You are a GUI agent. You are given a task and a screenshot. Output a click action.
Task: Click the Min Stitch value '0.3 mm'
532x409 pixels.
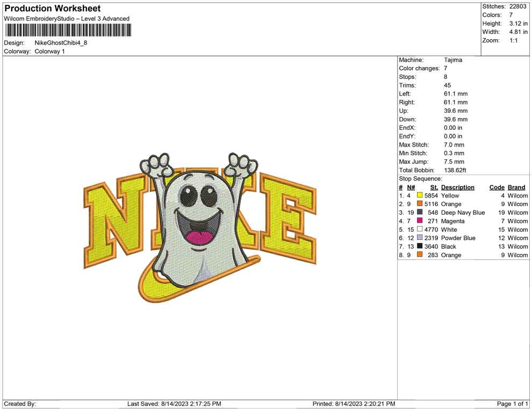coord(454,153)
